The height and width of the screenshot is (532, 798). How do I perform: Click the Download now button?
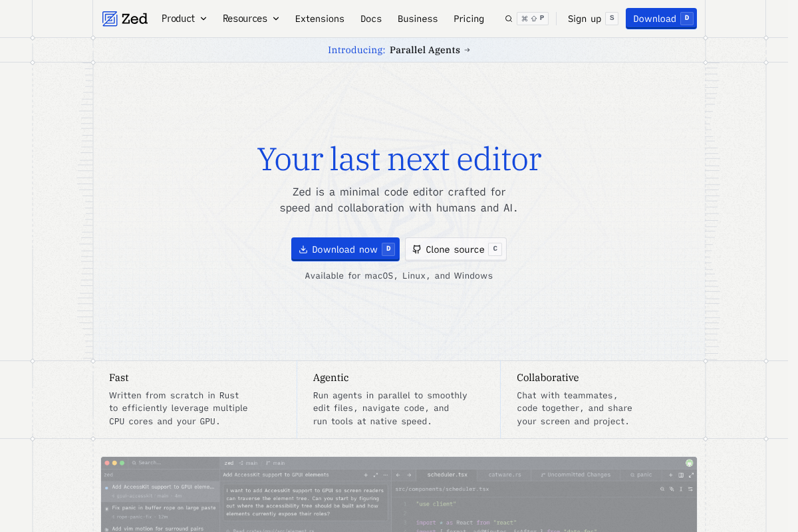click(345, 249)
